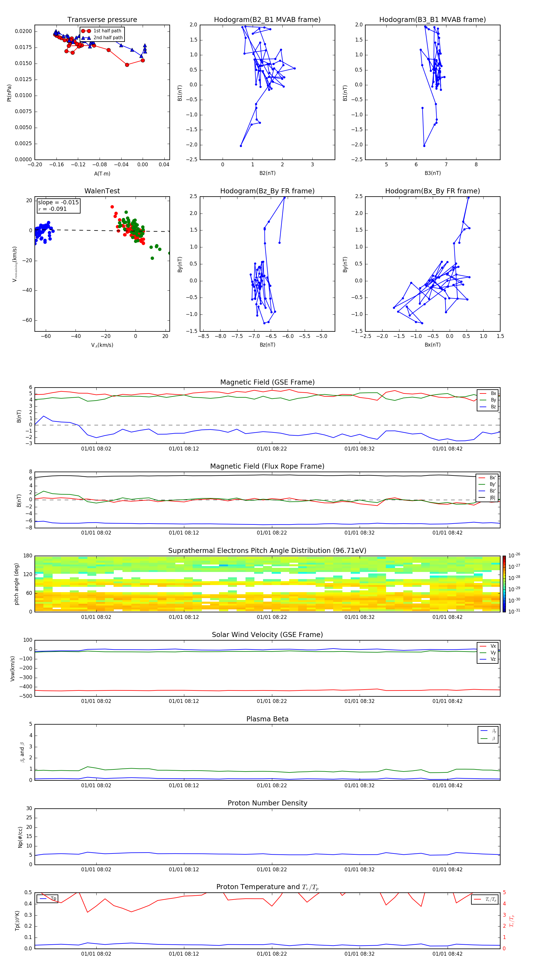
Task: Click the pitch angle spectrogram colorbar
Action: click(x=504, y=584)
